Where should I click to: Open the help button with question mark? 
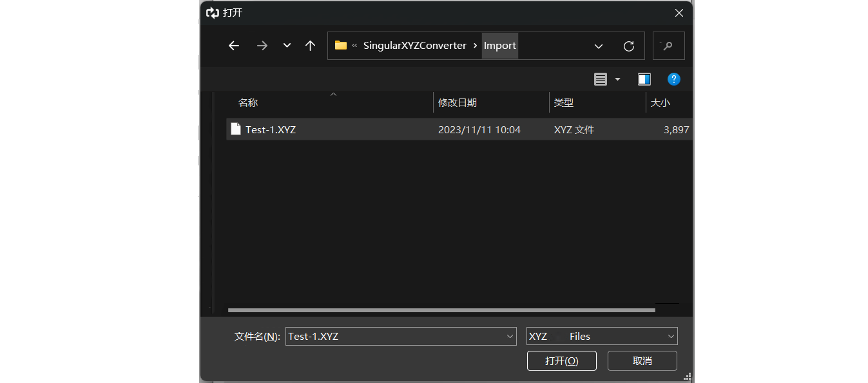point(674,79)
